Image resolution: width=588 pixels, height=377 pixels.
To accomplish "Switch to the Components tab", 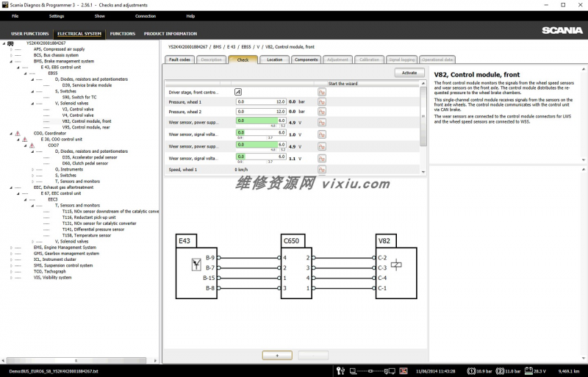I will tap(306, 60).
